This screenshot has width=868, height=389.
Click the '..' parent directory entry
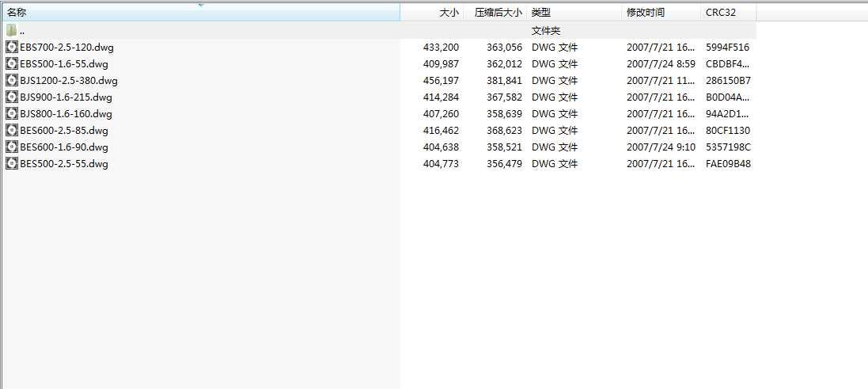pyautogui.click(x=22, y=31)
